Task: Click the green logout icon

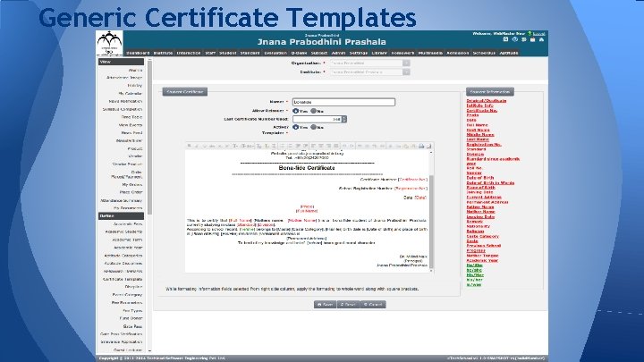Action: [530, 34]
